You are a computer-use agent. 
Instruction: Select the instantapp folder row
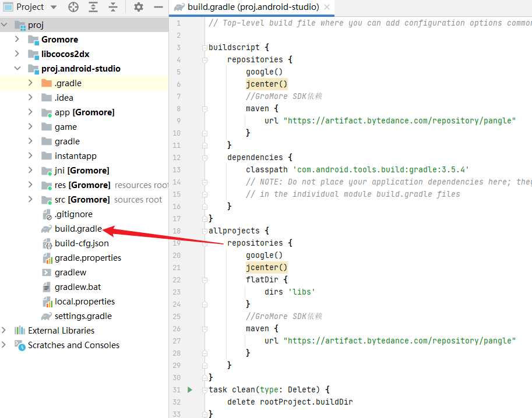pyautogui.click(x=84, y=156)
